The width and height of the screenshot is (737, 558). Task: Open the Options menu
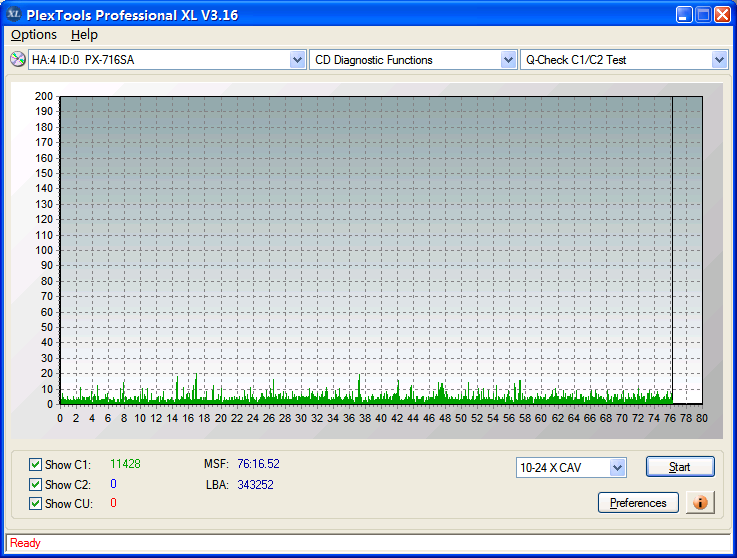point(34,35)
